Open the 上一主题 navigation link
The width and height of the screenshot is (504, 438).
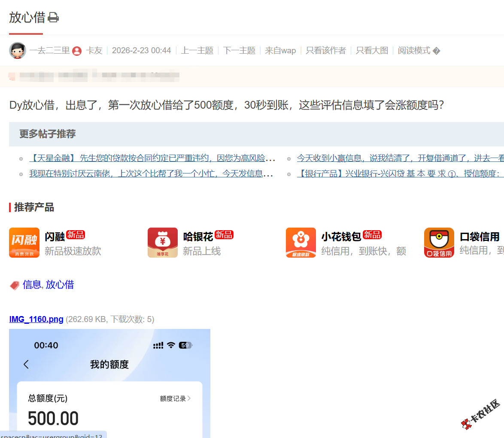(x=197, y=50)
